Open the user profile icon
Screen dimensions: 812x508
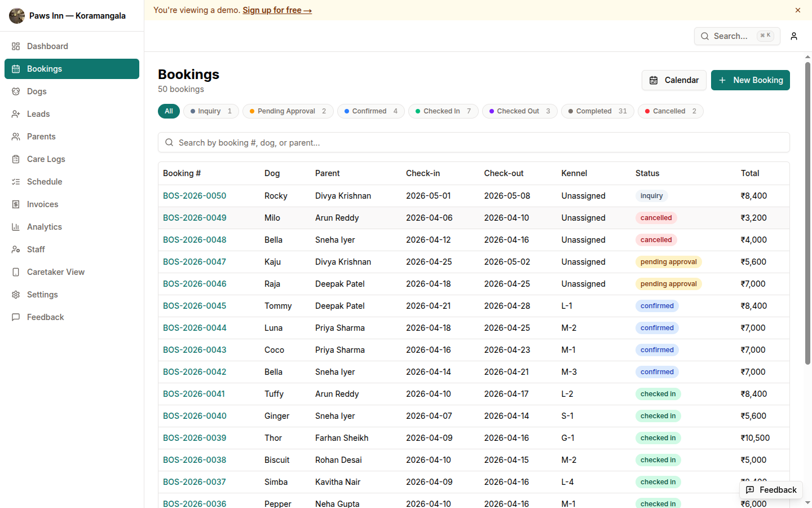[x=794, y=36]
